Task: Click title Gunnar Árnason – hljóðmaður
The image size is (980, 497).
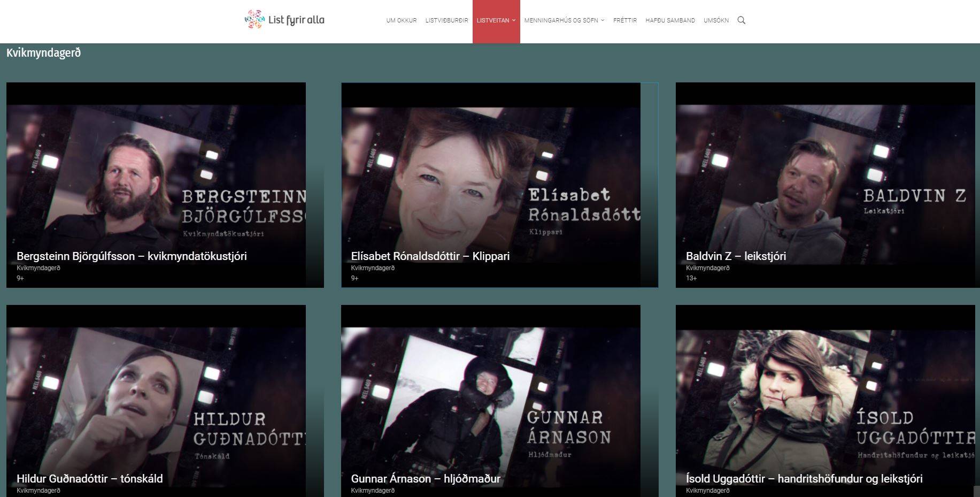Action: coord(426,479)
